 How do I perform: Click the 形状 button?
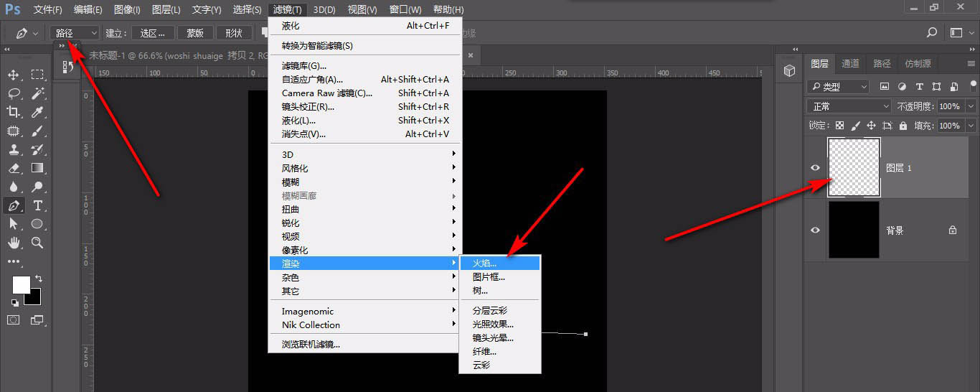pos(234,33)
